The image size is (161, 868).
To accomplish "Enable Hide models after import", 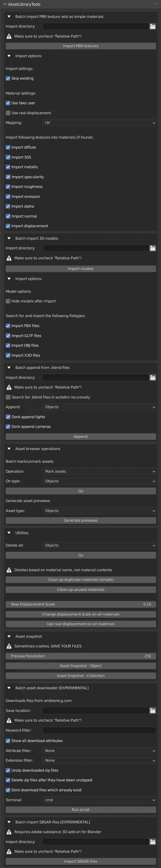I will pyautogui.click(x=8, y=301).
